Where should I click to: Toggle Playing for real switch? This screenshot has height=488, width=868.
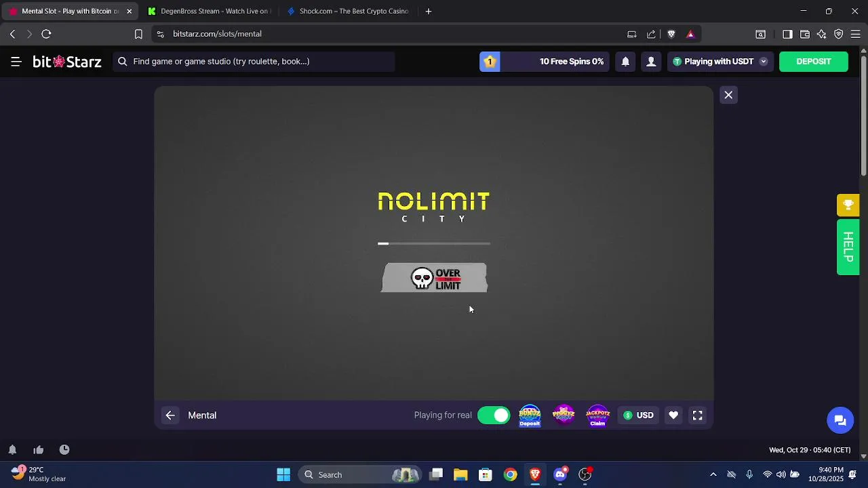(494, 415)
